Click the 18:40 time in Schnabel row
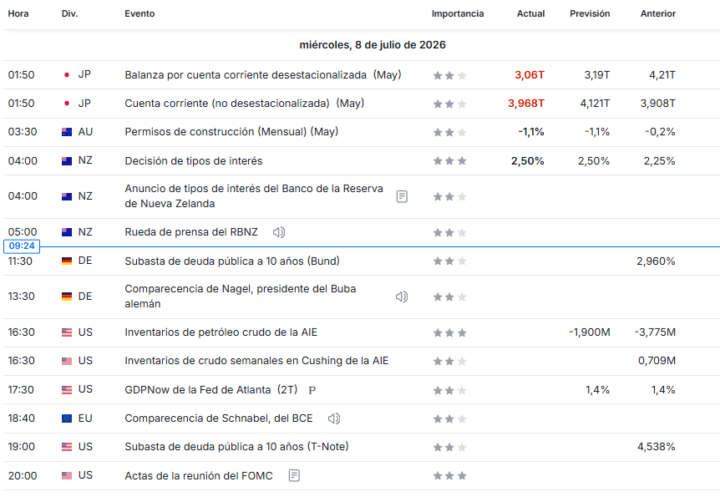 click(22, 418)
